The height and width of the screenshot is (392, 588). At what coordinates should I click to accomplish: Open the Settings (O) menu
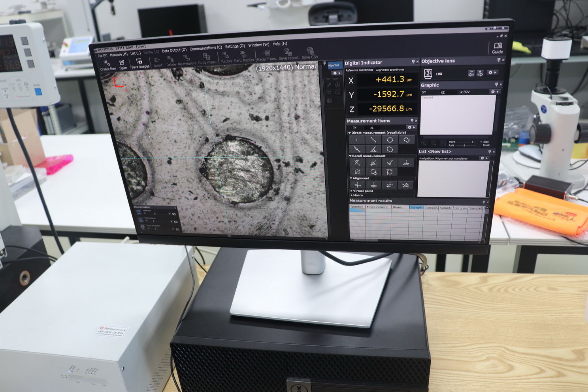(235, 46)
